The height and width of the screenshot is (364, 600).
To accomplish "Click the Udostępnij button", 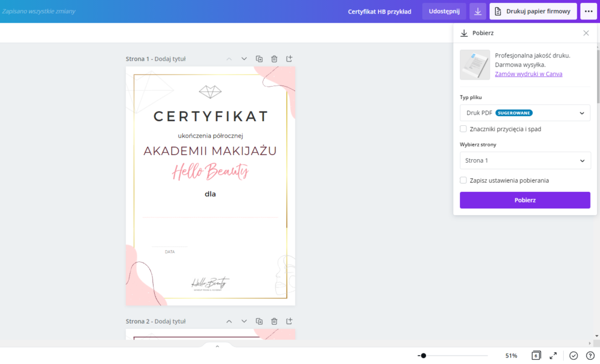I will pos(444,12).
